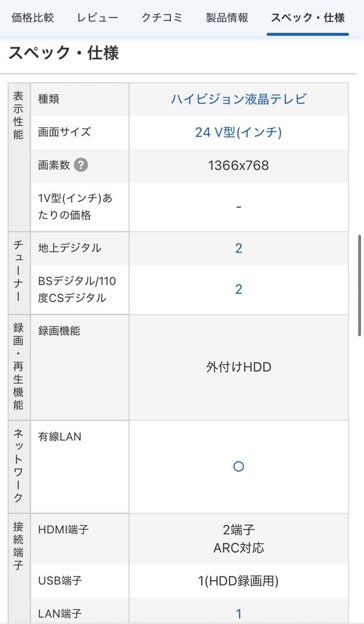The height and width of the screenshot is (624, 364).
Task: Click the 地上デジタル tuner count link
Action: tap(239, 248)
